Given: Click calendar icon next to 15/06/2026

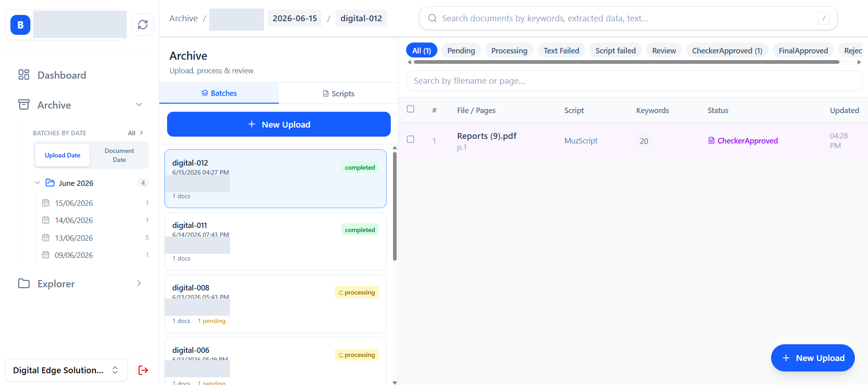Looking at the screenshot, I should (x=46, y=203).
